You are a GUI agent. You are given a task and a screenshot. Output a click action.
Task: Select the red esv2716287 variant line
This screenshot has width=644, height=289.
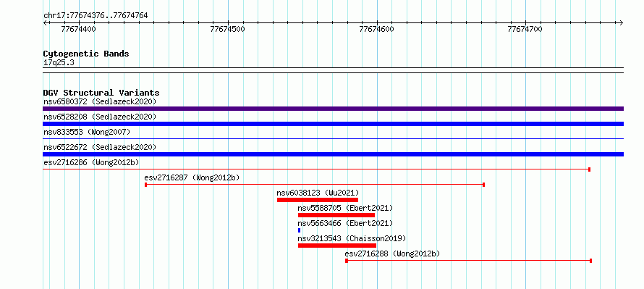tap(315, 185)
